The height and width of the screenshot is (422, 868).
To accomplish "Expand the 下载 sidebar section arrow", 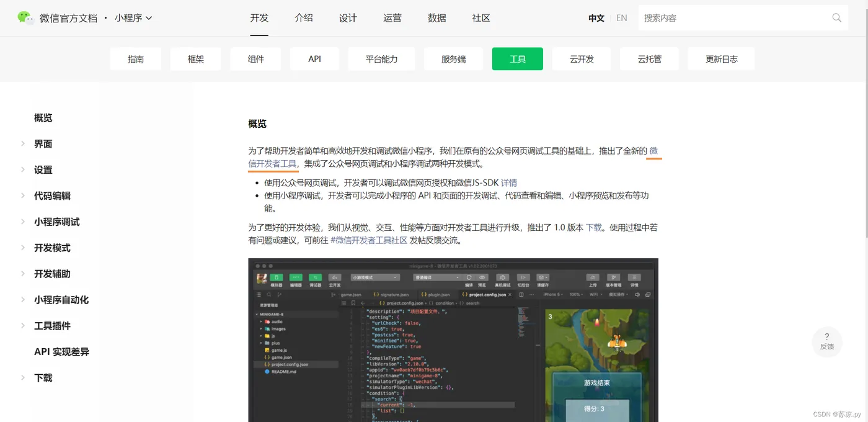I will pyautogui.click(x=23, y=377).
